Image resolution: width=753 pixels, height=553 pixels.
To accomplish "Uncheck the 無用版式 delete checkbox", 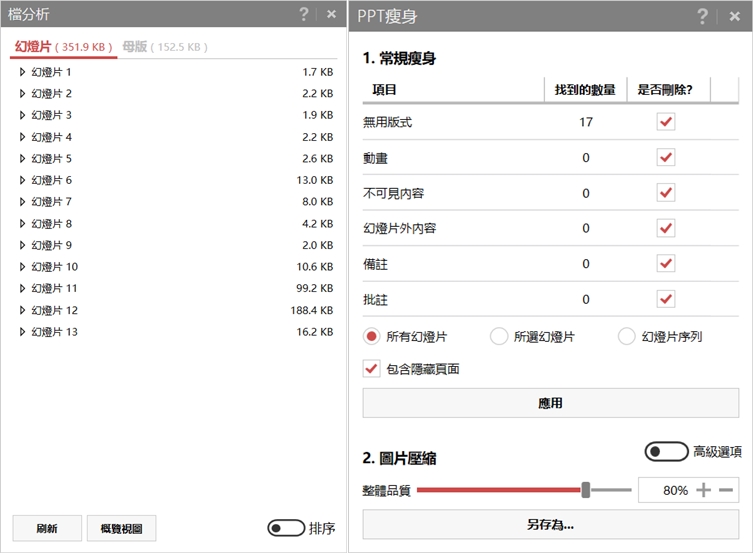I will (x=666, y=122).
